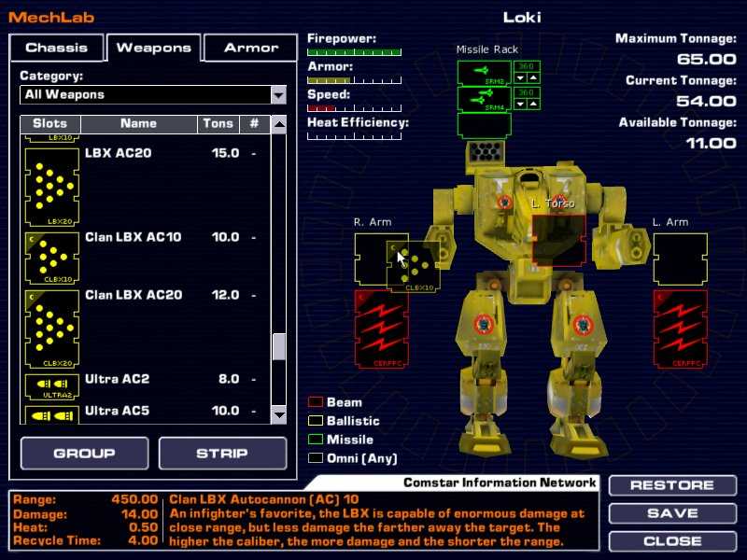Click the '8.0' tons value
This screenshot has width=747, height=560.
point(229,379)
